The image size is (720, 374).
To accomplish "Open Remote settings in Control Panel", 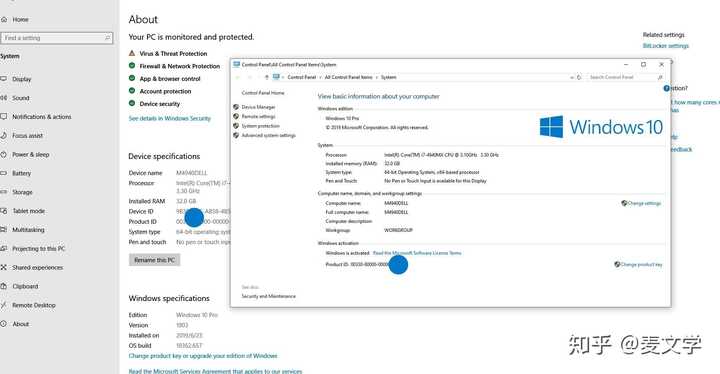I will (x=259, y=116).
